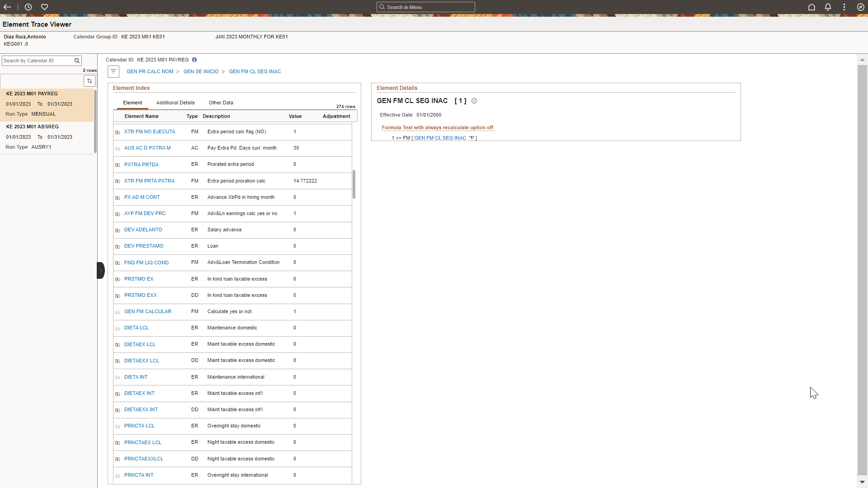Click the sort/reorder icon in left panel

coord(90,80)
